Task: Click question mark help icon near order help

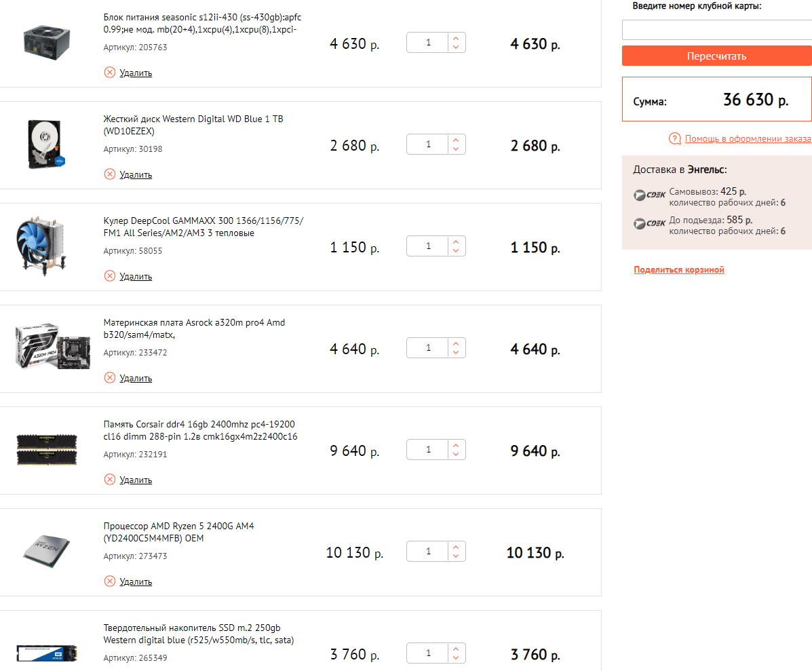Action: (674, 139)
